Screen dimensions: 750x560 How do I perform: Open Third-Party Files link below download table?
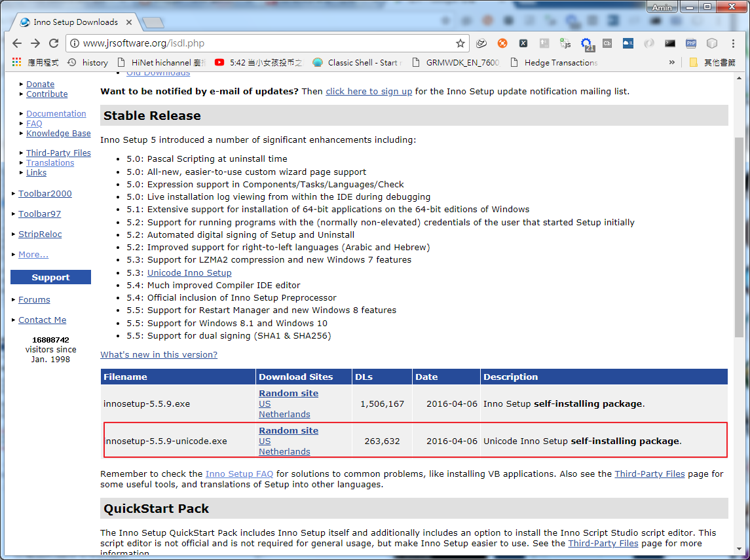tap(650, 474)
